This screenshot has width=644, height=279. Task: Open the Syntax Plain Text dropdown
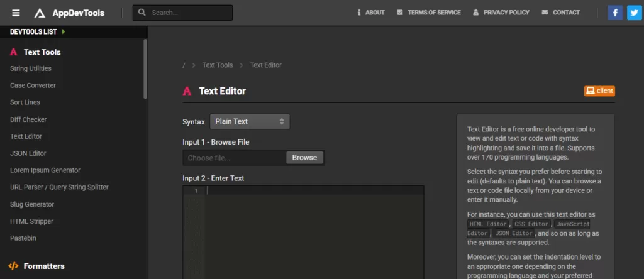tap(250, 121)
